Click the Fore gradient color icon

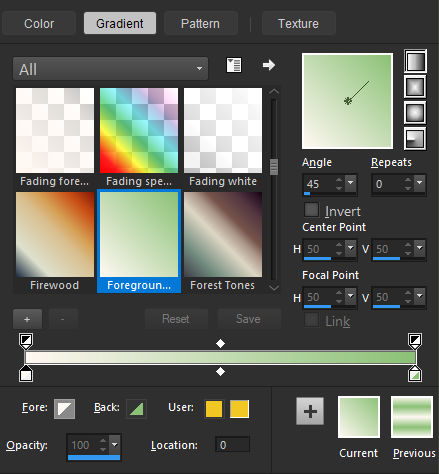pos(64,409)
